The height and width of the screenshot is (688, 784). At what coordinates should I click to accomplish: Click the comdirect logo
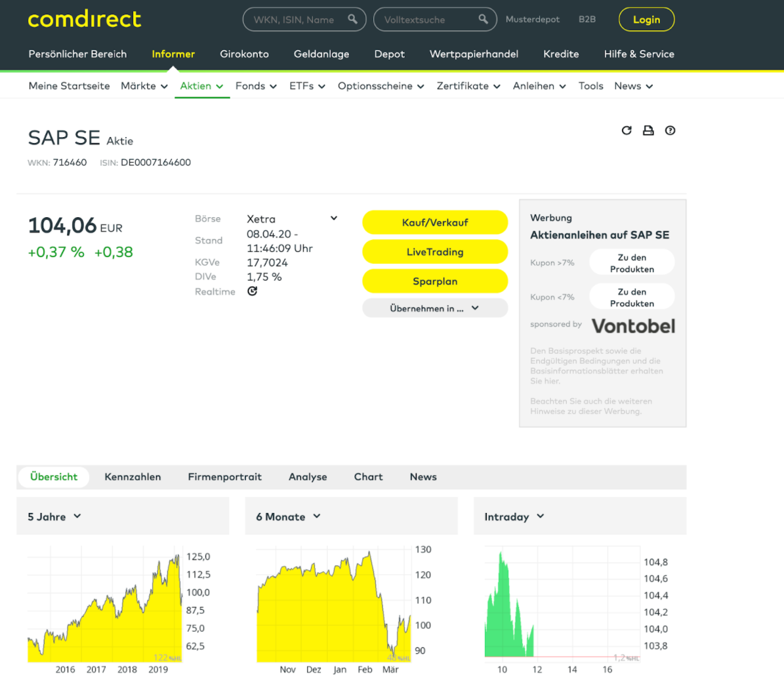pyautogui.click(x=85, y=19)
